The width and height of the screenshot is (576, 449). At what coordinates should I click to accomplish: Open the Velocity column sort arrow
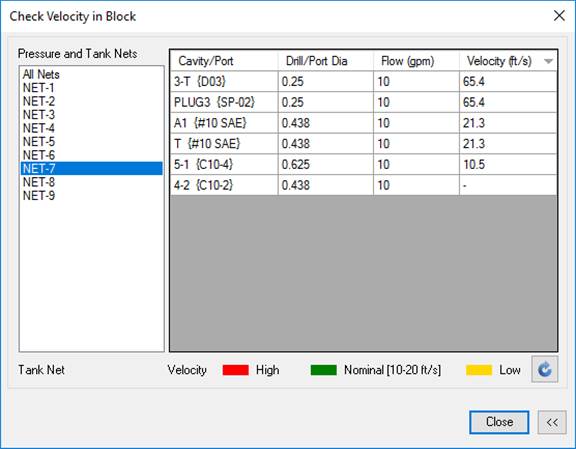tap(548, 61)
